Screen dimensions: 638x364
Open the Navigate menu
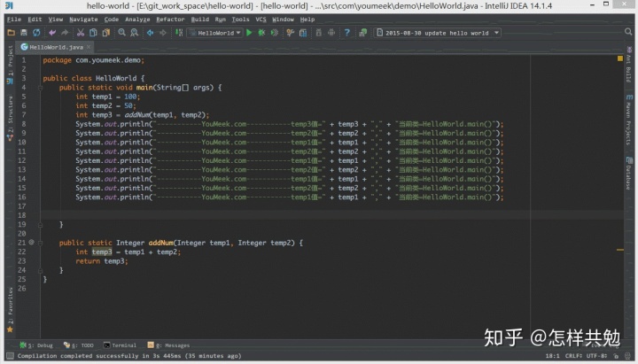click(83, 19)
